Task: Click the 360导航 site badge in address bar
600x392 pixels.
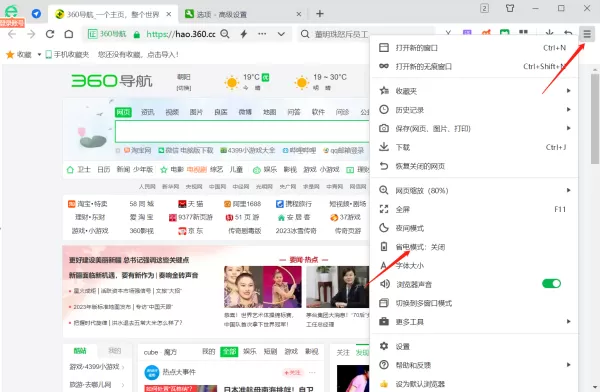Action: 108,34
